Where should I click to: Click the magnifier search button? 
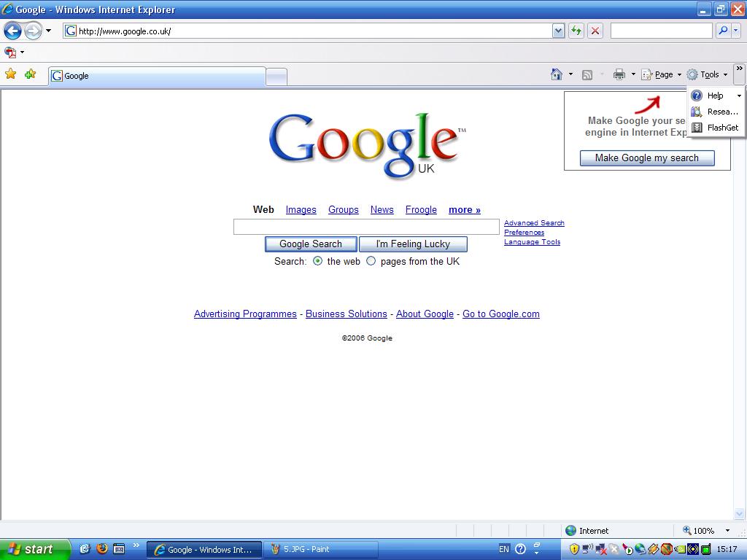(x=723, y=31)
